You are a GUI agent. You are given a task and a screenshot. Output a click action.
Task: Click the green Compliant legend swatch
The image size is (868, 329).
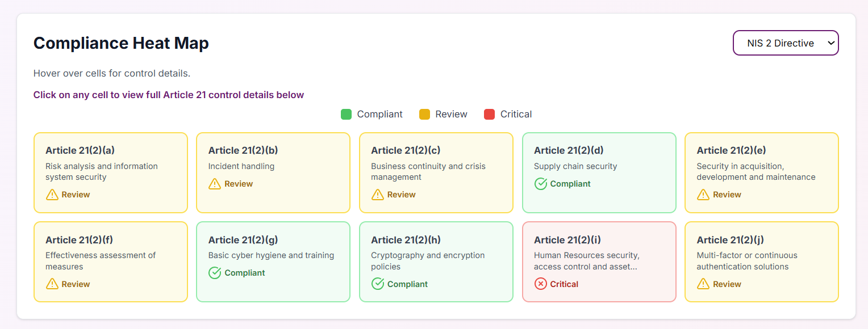click(346, 114)
